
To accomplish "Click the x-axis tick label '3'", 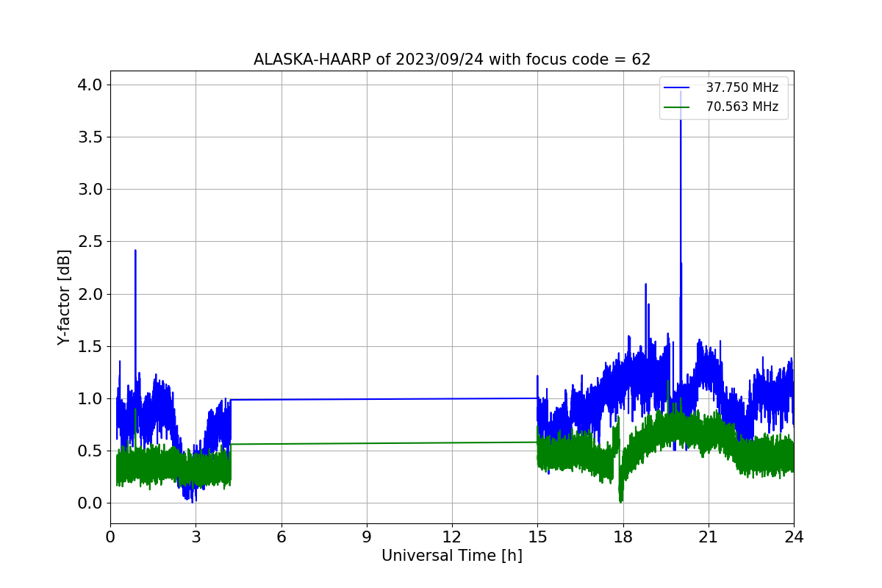I will point(196,537).
